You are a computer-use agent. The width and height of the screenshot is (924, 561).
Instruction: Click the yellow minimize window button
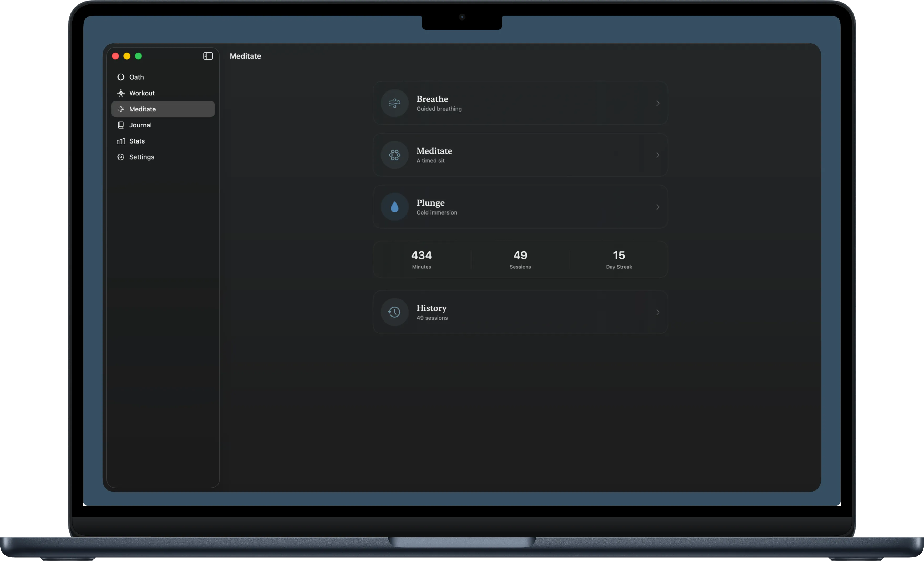click(127, 56)
